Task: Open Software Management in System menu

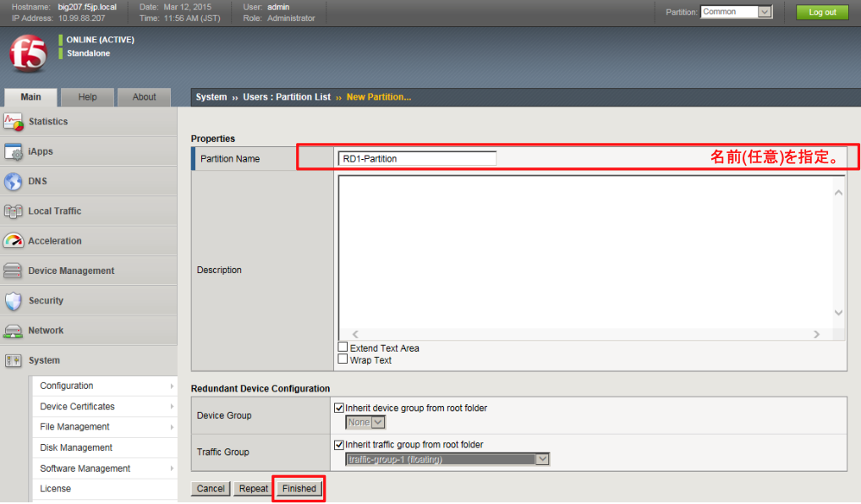Action: click(x=105, y=468)
